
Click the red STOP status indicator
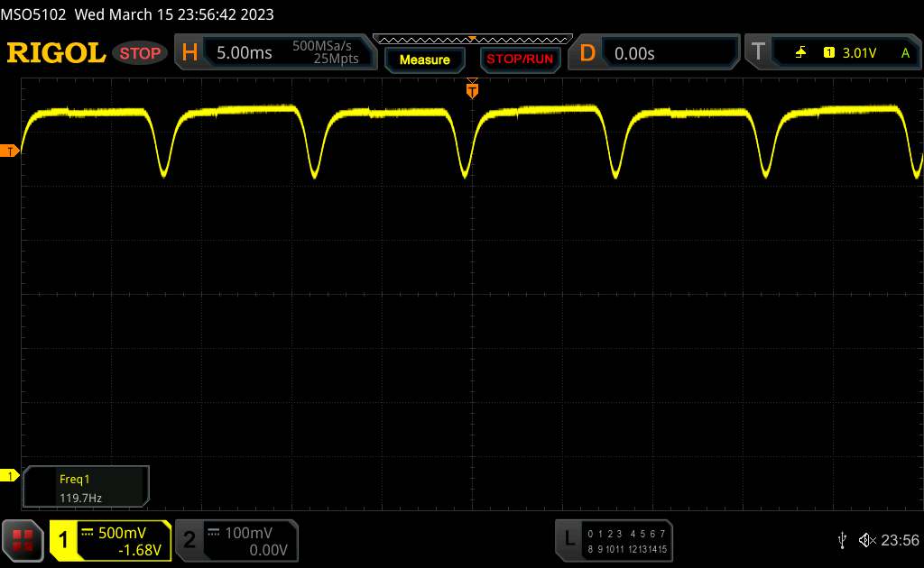[140, 53]
